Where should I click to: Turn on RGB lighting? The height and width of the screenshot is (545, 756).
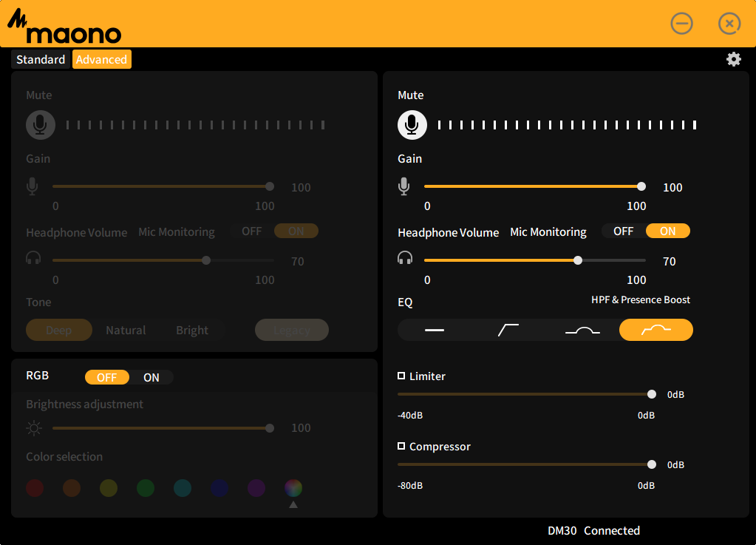click(151, 377)
